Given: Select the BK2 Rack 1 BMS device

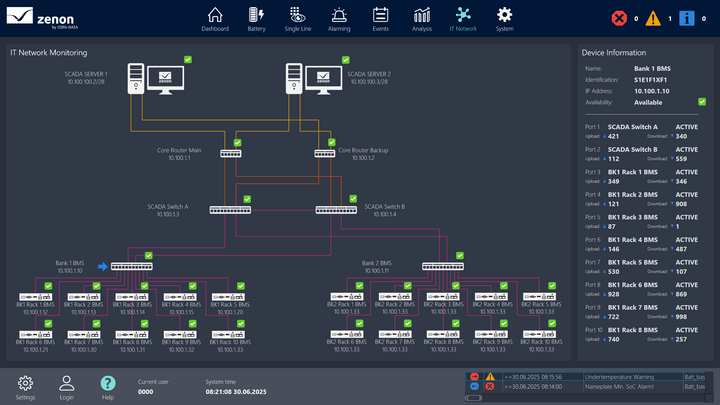Looking at the screenshot, I should [x=347, y=297].
